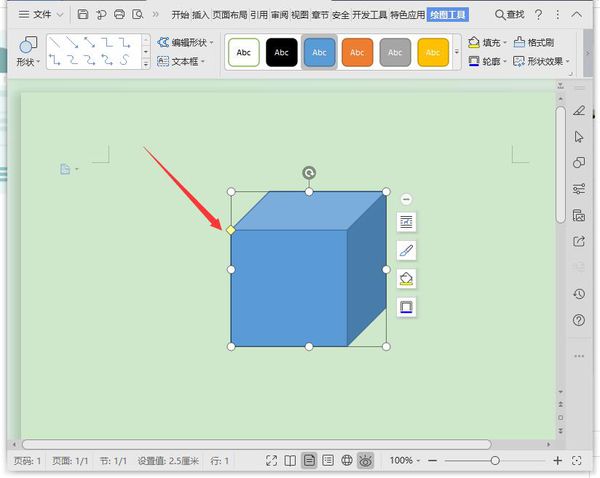600x478 pixels.
Task: Open the 文件 menu dropdown
Action: point(42,15)
